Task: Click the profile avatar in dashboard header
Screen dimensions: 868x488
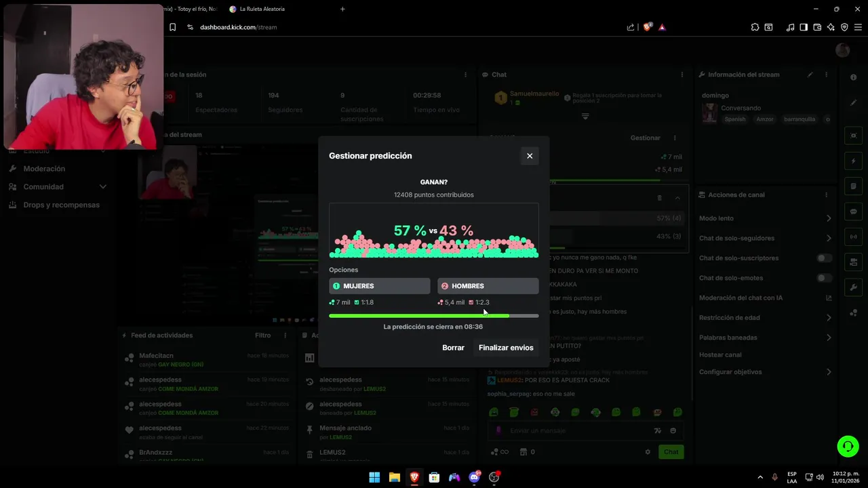Action: (x=843, y=50)
